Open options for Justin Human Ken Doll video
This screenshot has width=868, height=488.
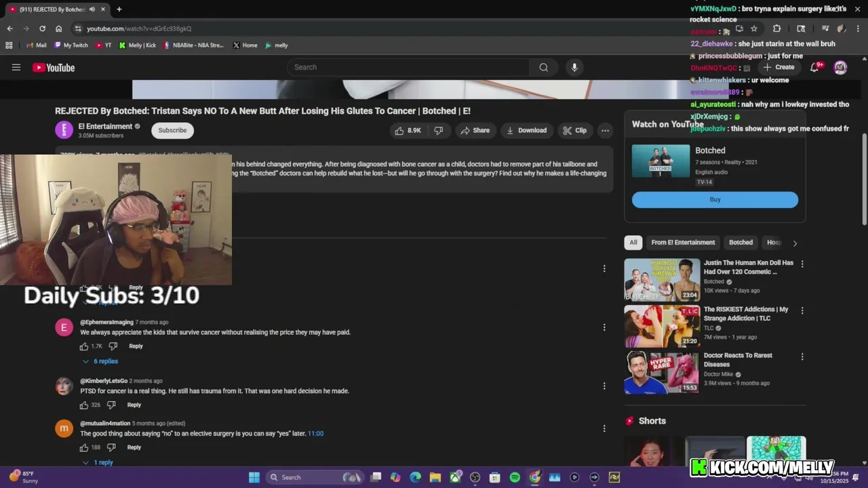click(802, 264)
